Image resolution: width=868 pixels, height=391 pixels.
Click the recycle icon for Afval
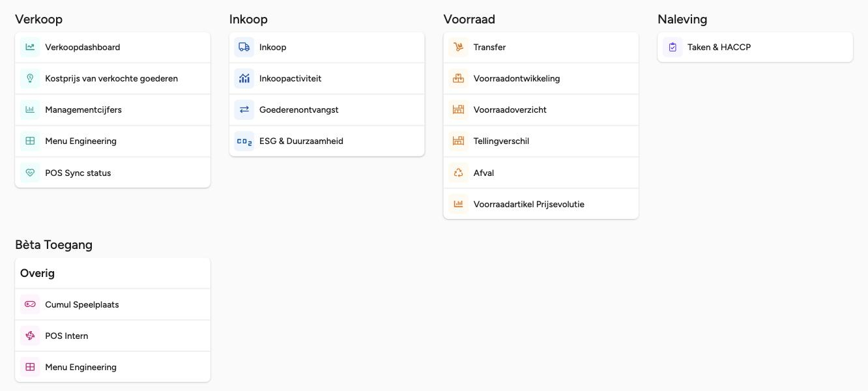(459, 173)
